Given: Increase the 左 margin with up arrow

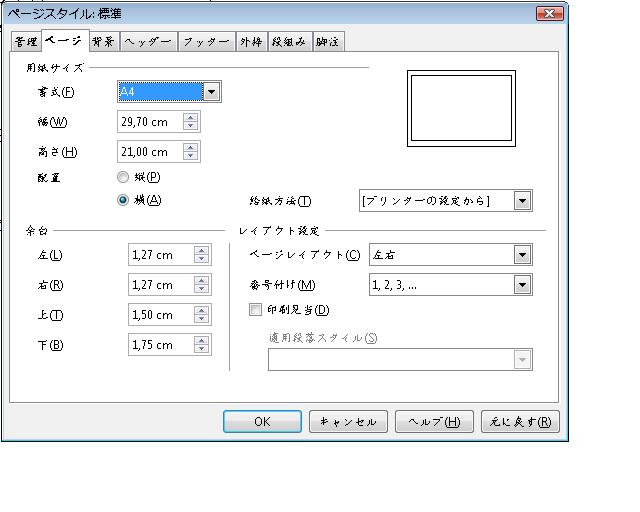Looking at the screenshot, I should click(x=201, y=250).
